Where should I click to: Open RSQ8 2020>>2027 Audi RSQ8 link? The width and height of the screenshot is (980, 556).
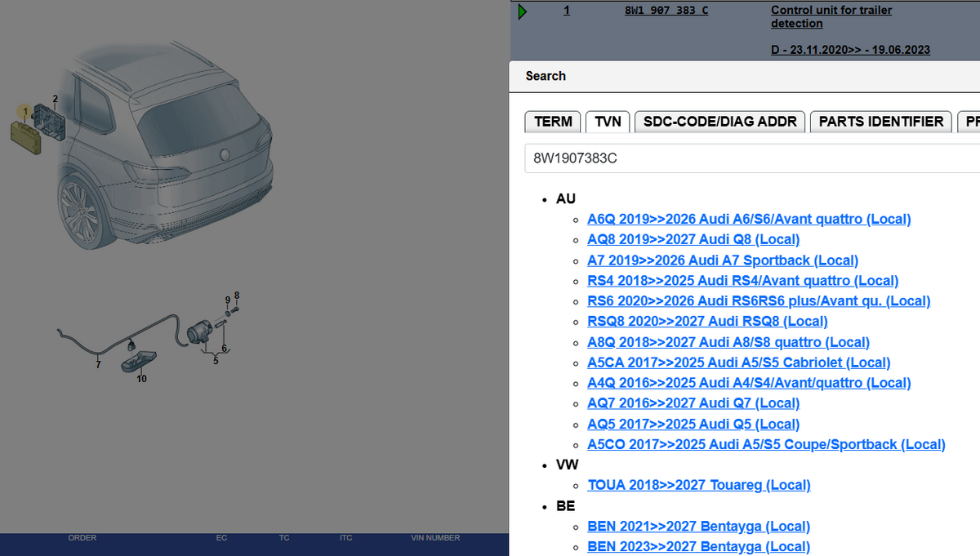pyautogui.click(x=707, y=322)
